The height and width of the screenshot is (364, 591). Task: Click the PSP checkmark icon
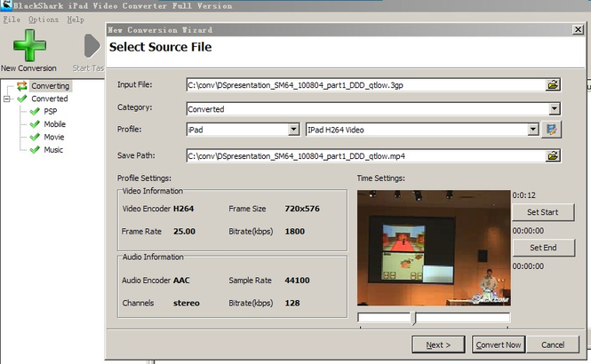(x=35, y=112)
